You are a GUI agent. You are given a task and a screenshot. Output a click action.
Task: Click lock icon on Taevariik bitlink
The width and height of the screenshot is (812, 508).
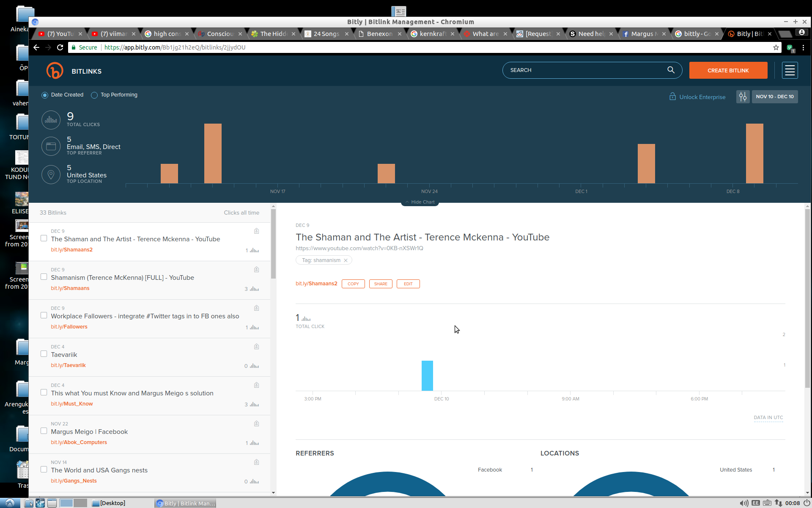[256, 346]
